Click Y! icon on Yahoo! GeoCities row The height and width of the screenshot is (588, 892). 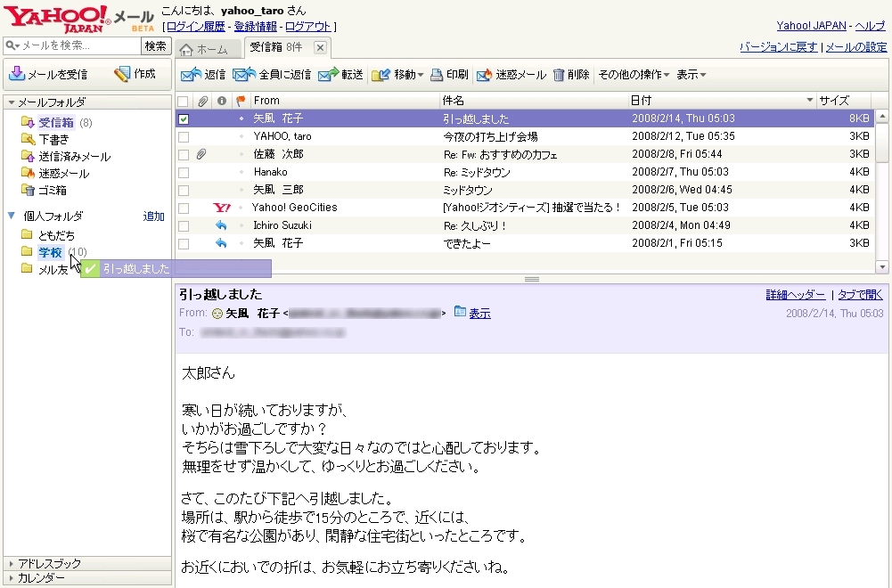point(222,208)
